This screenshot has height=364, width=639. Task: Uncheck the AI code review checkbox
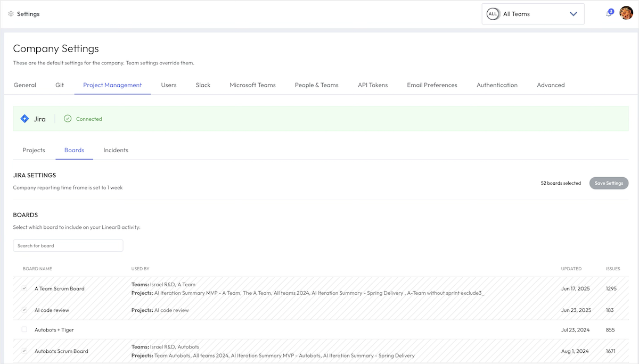[x=24, y=310]
